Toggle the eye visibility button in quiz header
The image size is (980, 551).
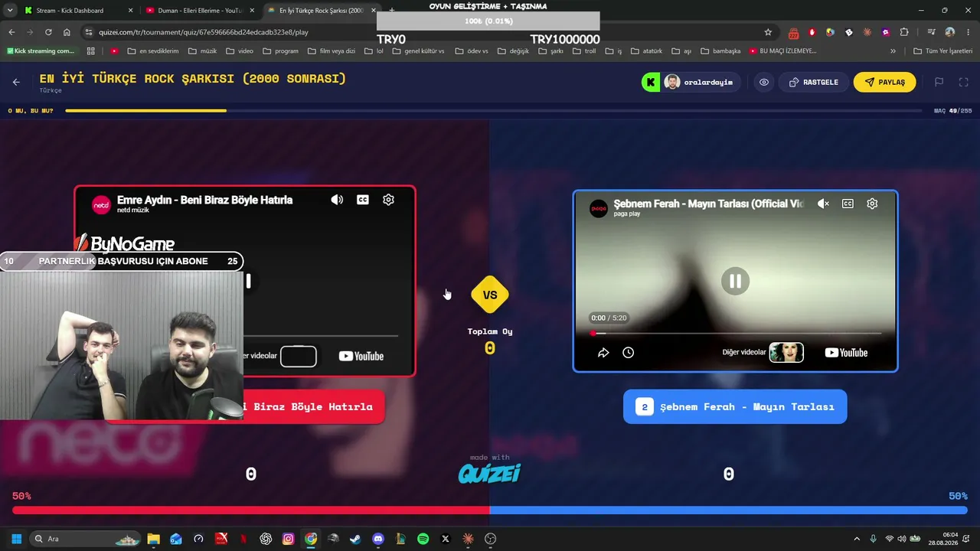(x=764, y=82)
